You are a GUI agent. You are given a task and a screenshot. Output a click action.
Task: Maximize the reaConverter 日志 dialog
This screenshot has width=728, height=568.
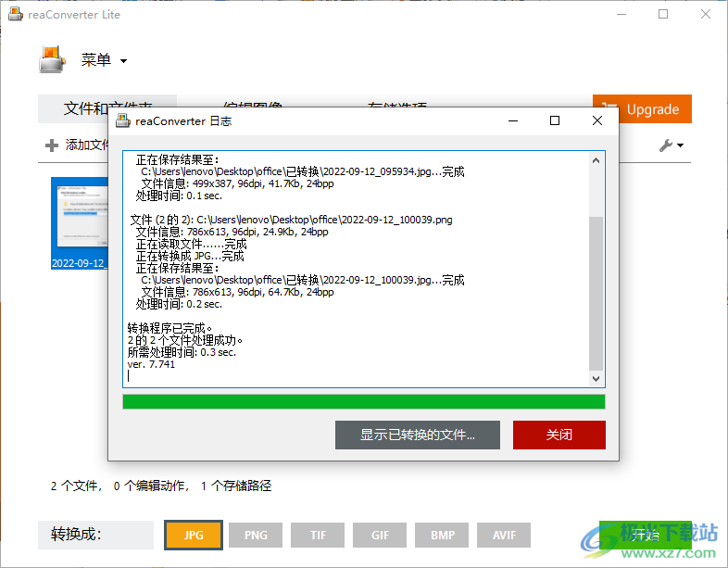tap(555, 120)
